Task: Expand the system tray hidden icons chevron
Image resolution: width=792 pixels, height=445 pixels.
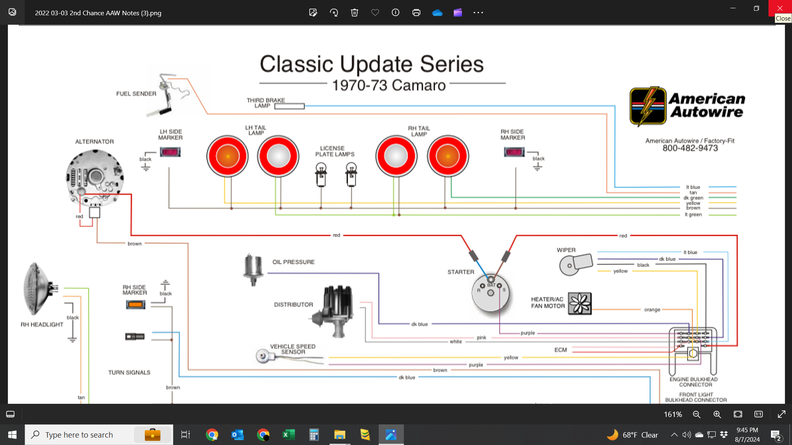Action: (x=674, y=435)
